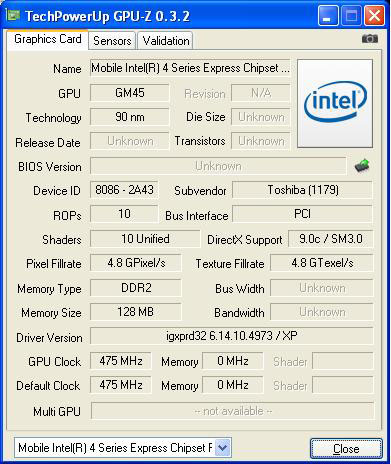Click the Shaders field 10 Unified
The image size is (391, 464).
(145, 239)
